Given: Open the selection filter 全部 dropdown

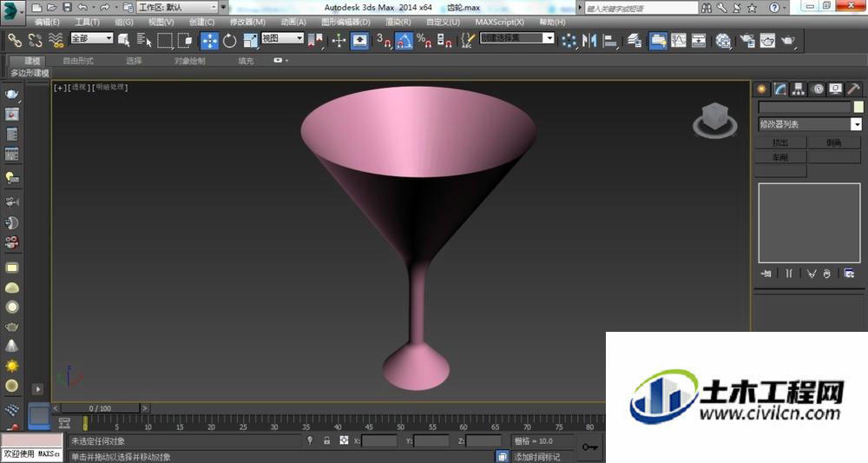Looking at the screenshot, I should pos(92,37).
